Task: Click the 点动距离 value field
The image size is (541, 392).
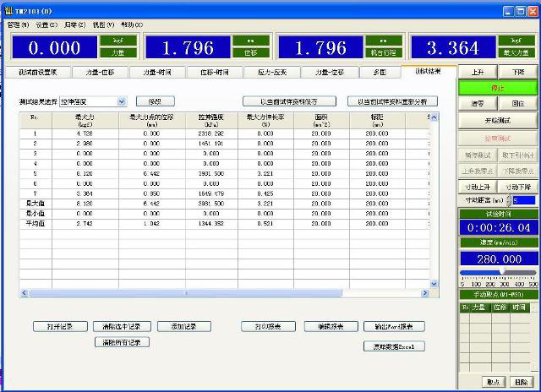Action: pyautogui.click(x=524, y=200)
